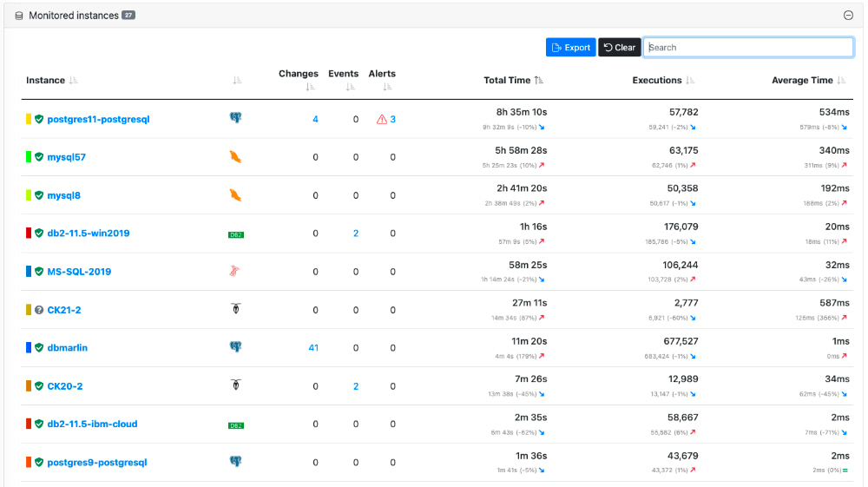Sort by database type column icon
The width and height of the screenshot is (868, 487).
click(237, 81)
